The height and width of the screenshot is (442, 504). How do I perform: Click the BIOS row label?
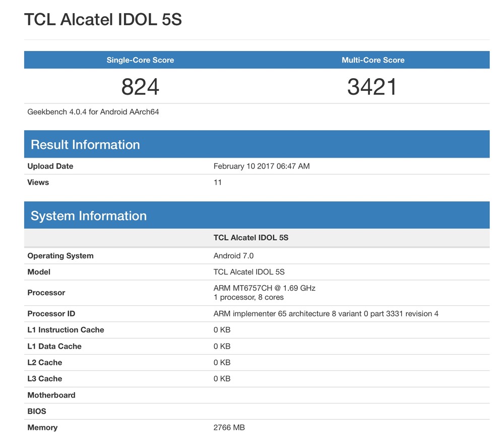coord(37,411)
